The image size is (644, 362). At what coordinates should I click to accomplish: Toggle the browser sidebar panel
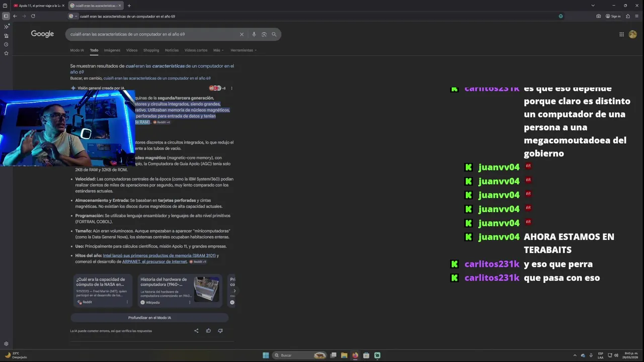[x=6, y=16]
